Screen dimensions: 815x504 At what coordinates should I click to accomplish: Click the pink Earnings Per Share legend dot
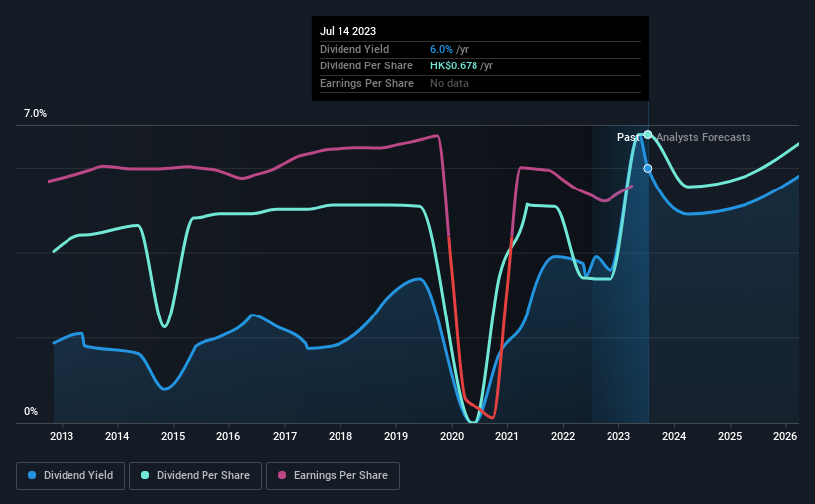282,475
